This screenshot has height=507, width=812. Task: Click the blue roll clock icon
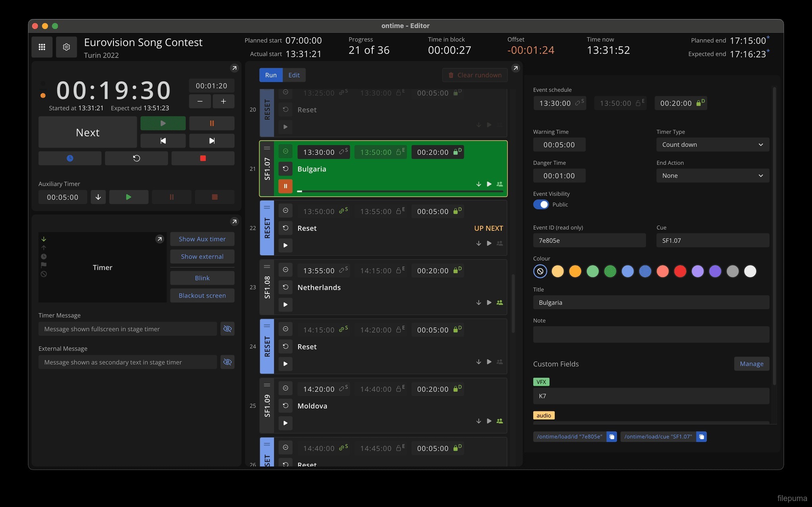point(70,158)
